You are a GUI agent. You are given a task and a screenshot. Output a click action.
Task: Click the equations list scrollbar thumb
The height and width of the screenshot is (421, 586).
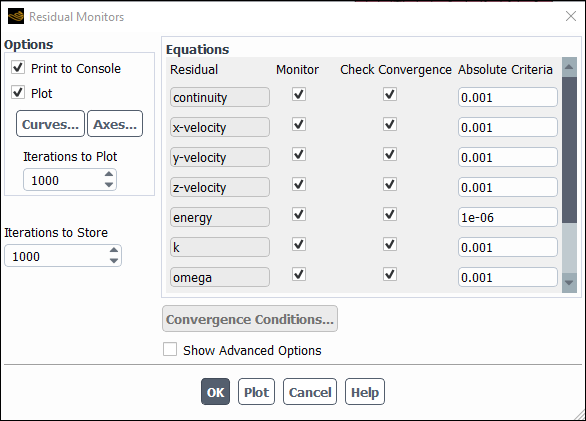point(569,150)
